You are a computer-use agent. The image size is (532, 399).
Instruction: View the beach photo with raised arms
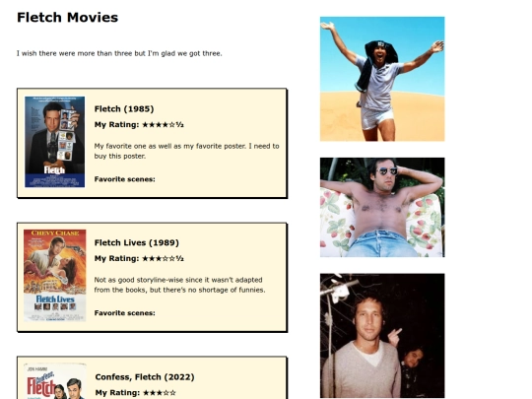coord(382,79)
